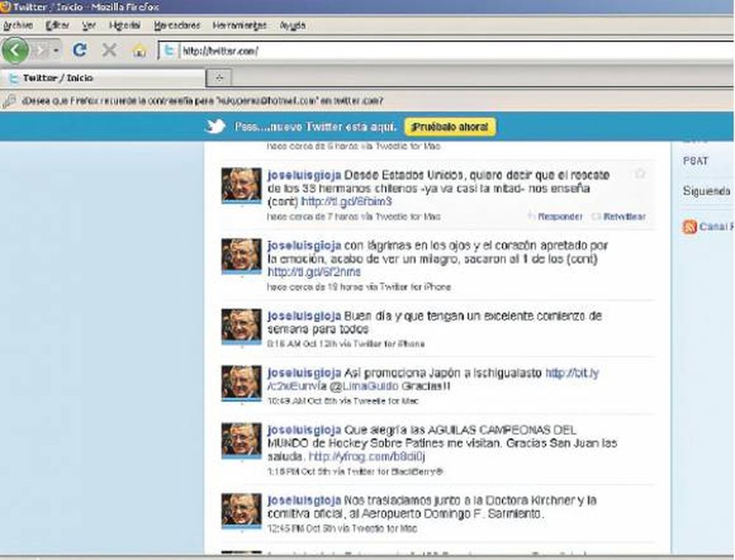Click the Twitter site icon in address bar
Viewport: 735px width, 560px height.
169,51
